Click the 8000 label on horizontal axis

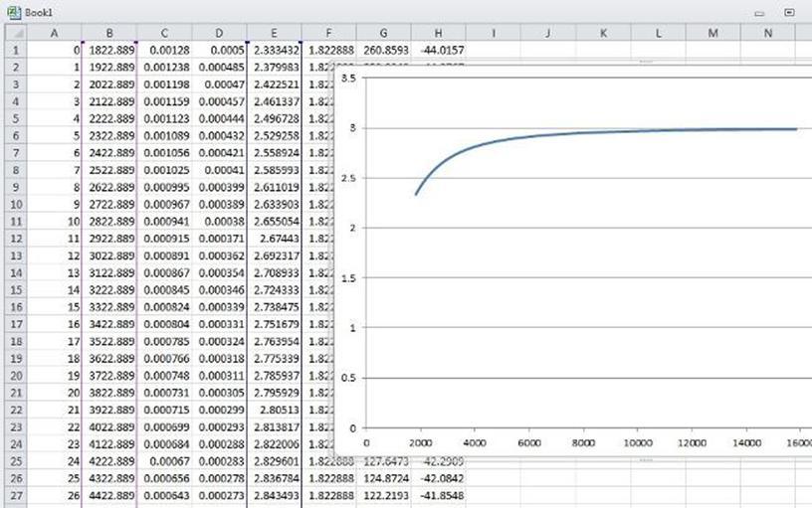pyautogui.click(x=582, y=443)
